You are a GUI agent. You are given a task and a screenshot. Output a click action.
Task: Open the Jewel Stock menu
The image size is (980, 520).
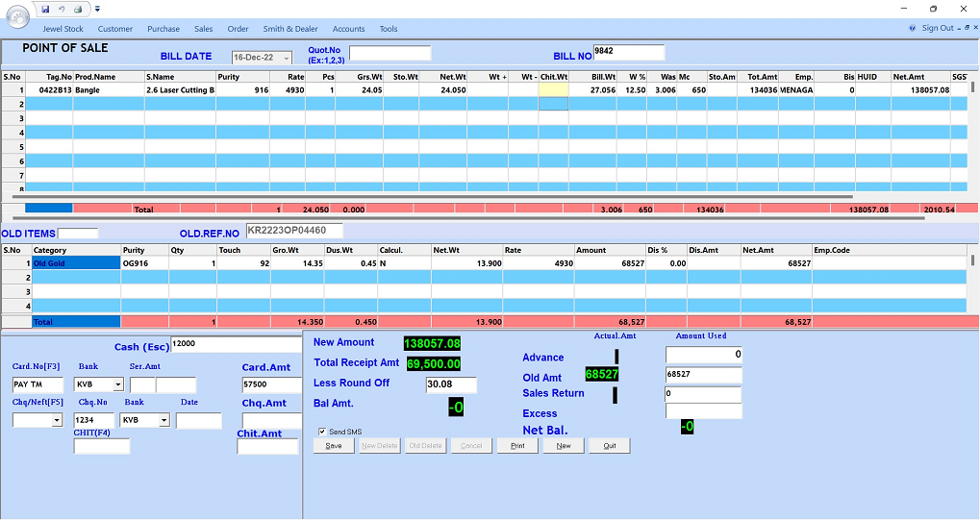tap(63, 29)
